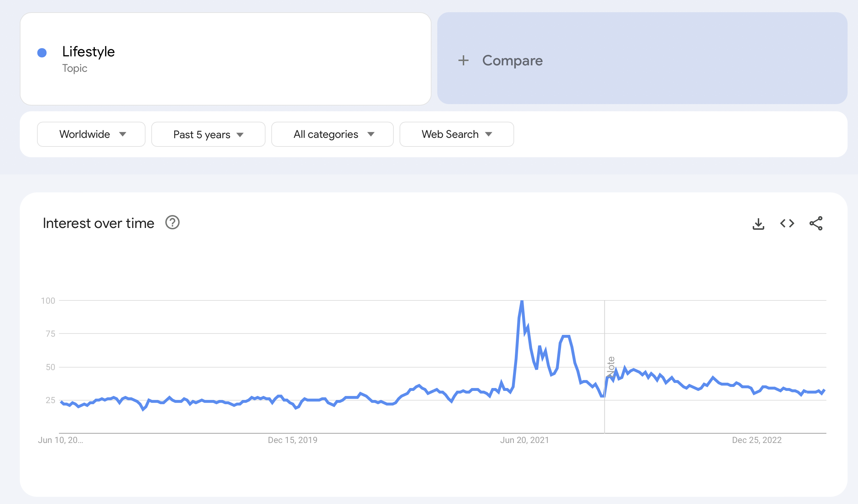The height and width of the screenshot is (504, 858).
Task: Click the chart peak at value 100
Action: pos(522,301)
